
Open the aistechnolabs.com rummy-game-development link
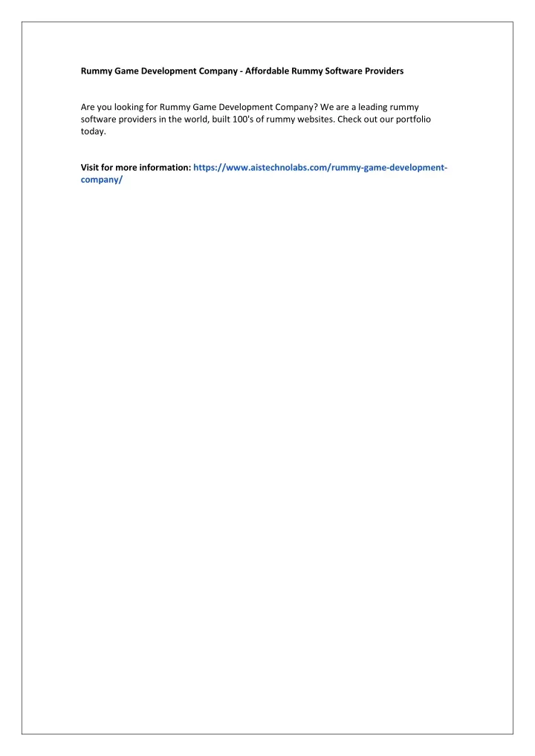(320, 168)
